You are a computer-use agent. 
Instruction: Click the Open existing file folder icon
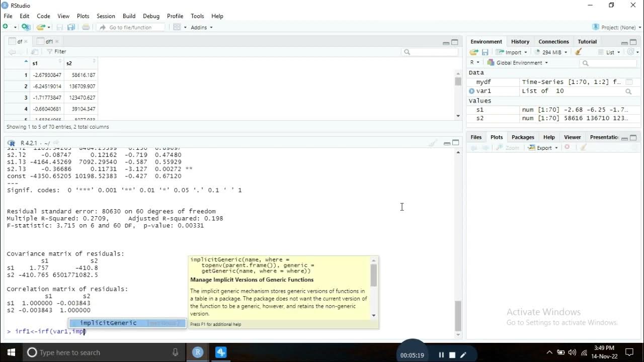[x=41, y=27]
